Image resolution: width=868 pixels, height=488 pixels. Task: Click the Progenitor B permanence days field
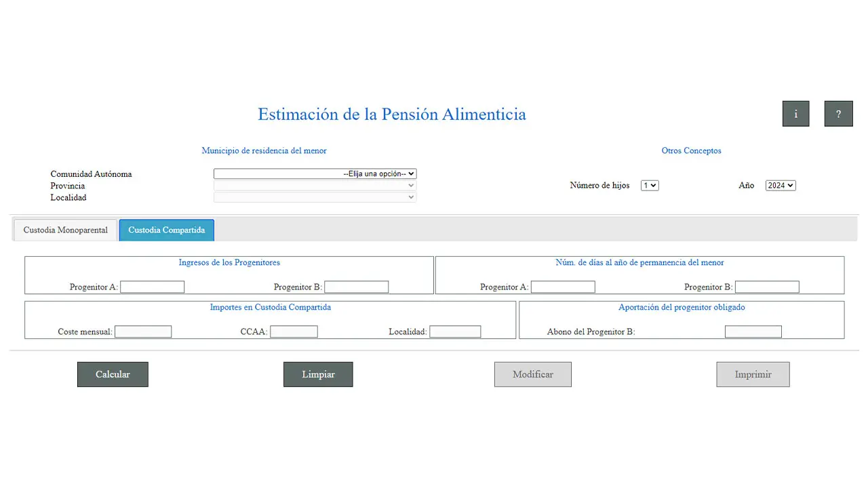pos(767,286)
